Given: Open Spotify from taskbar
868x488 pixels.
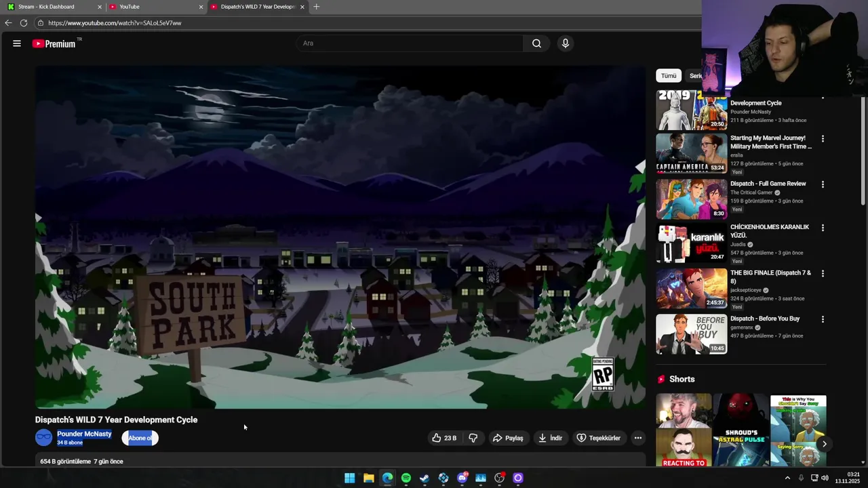Looking at the screenshot, I should pos(406,478).
